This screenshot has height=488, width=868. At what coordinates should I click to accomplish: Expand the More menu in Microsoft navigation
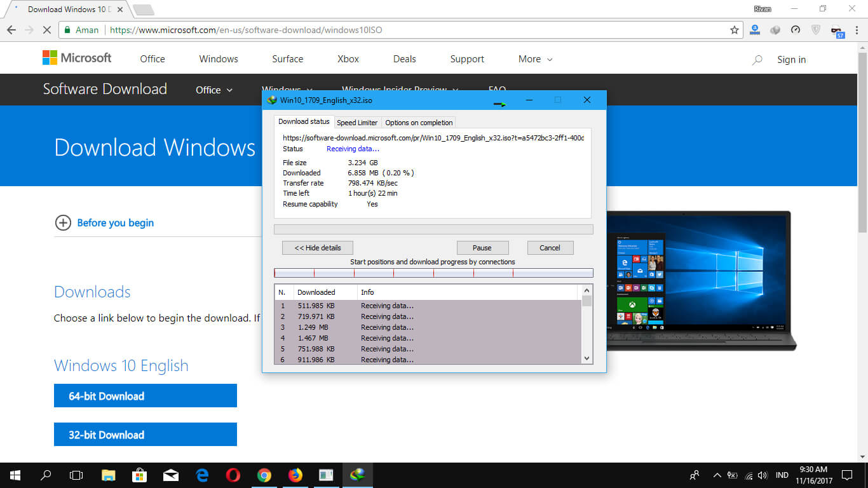pyautogui.click(x=536, y=59)
